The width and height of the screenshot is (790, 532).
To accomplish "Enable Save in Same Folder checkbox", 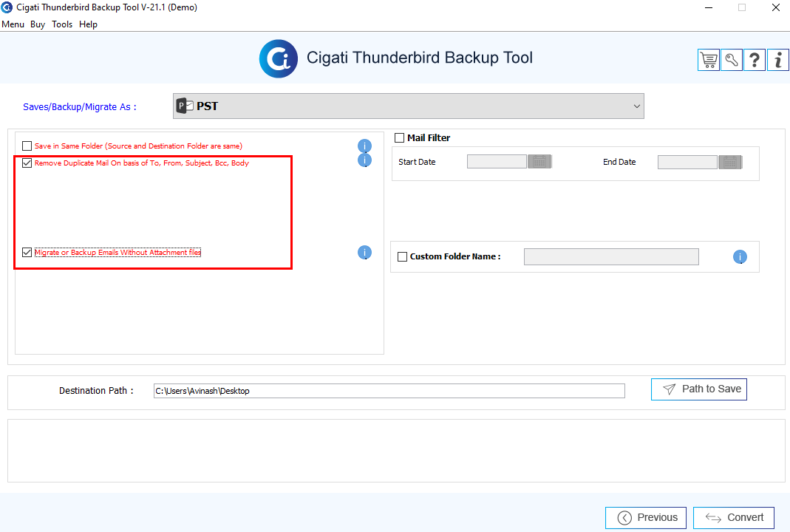I will [27, 146].
